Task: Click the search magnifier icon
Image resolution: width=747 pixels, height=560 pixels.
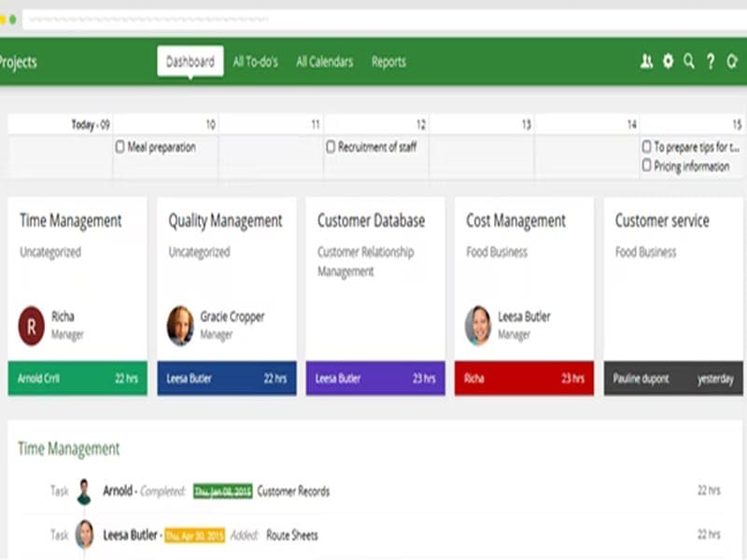Action: 688,60
